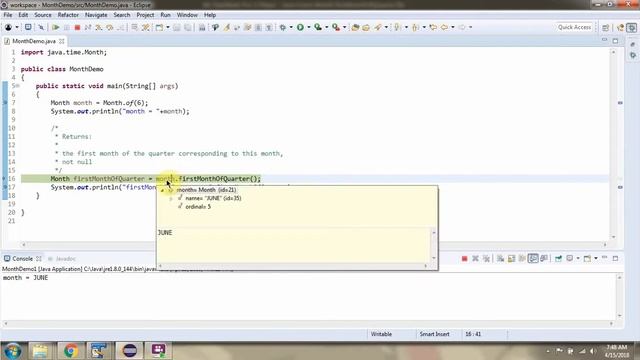Collapse the month variable node in hover popup
The height and width of the screenshot is (360, 640).
coord(162,190)
